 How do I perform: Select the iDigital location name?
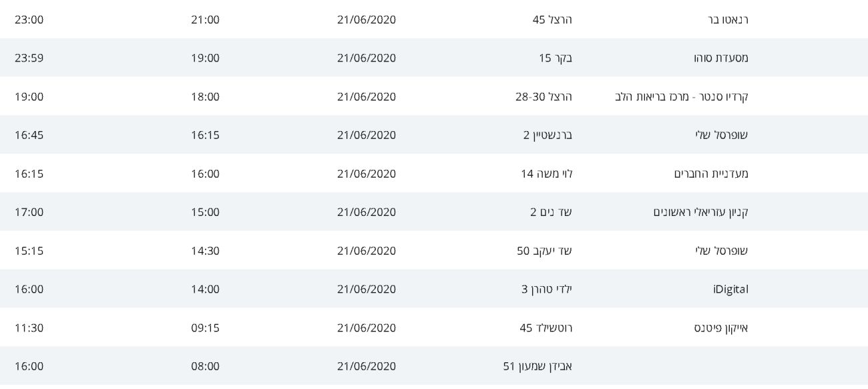pos(730,289)
